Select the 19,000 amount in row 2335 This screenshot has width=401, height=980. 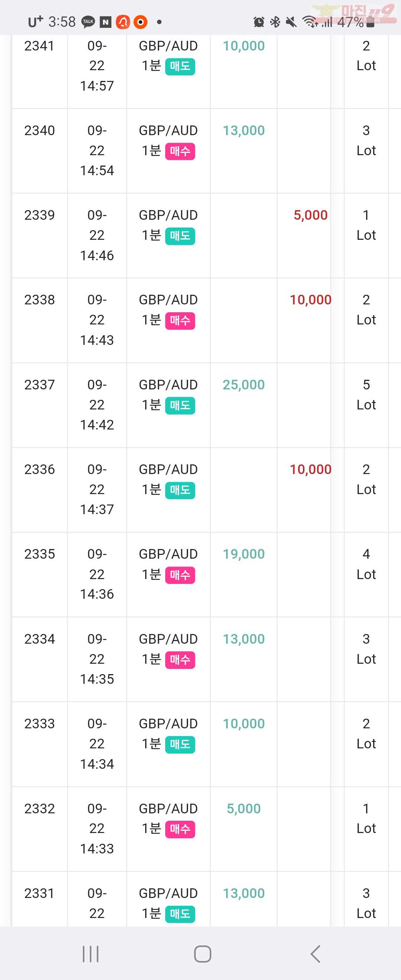pyautogui.click(x=244, y=554)
